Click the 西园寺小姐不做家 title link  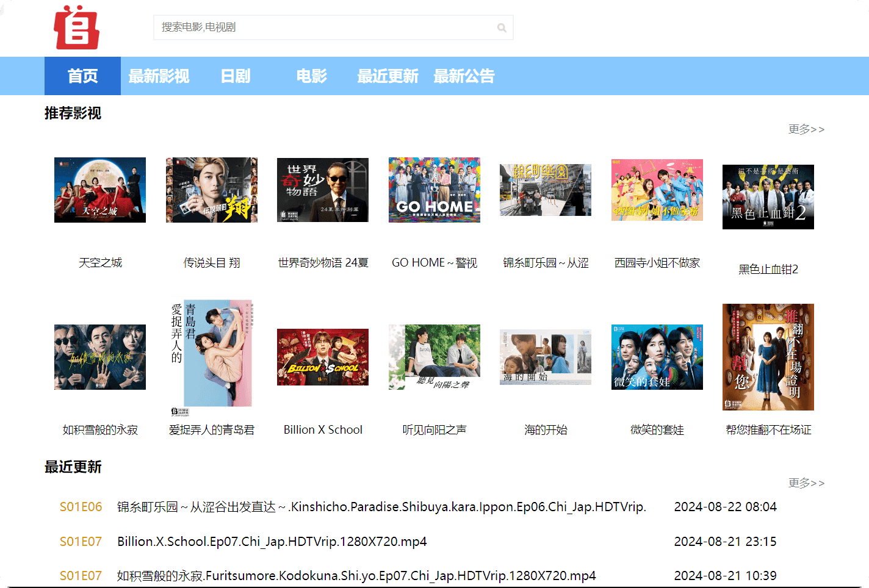click(x=657, y=262)
